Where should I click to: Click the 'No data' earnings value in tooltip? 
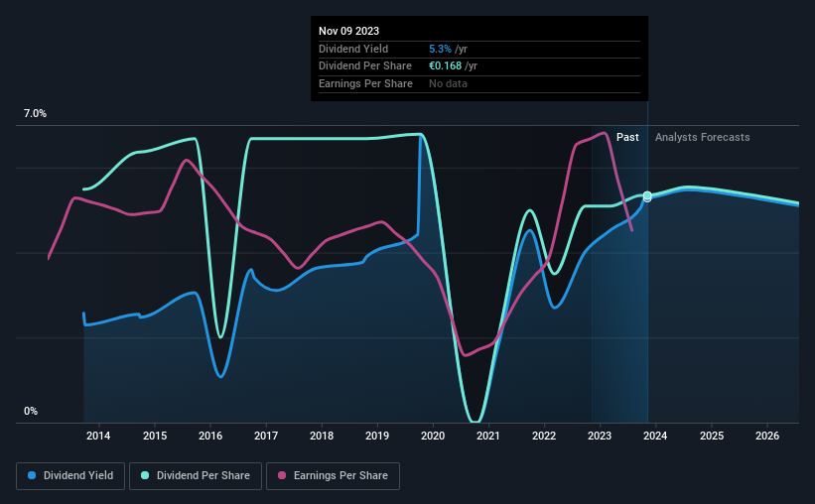coord(448,83)
